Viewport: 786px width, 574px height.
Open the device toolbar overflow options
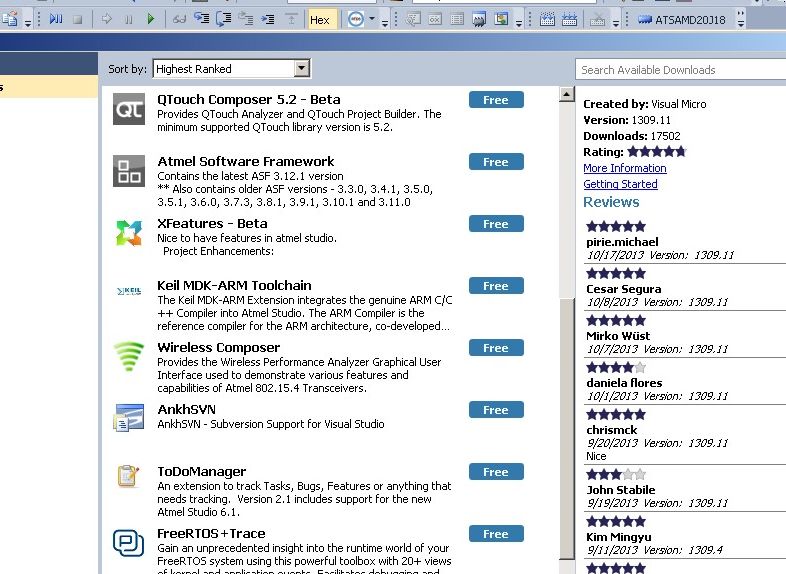(740, 20)
